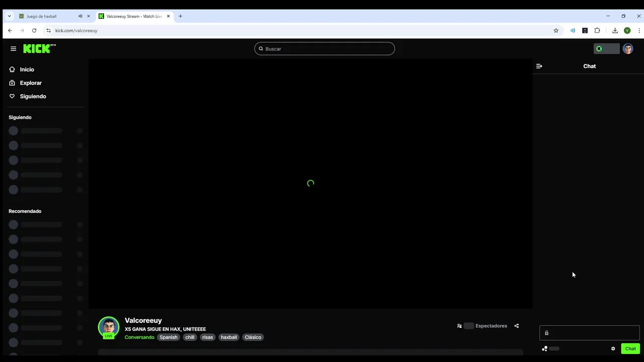Open chat settings gear
The image size is (644, 362).
(x=613, y=348)
